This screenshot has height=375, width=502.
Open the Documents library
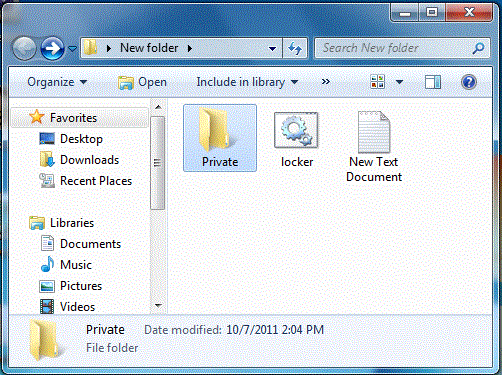click(90, 244)
